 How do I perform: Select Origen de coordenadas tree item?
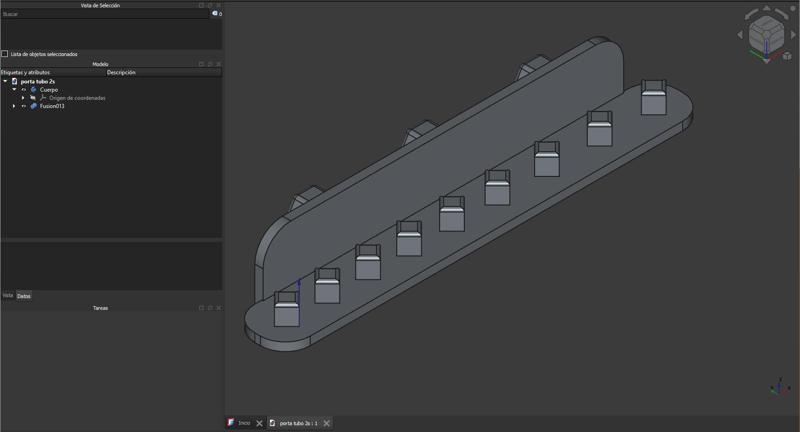coord(77,97)
